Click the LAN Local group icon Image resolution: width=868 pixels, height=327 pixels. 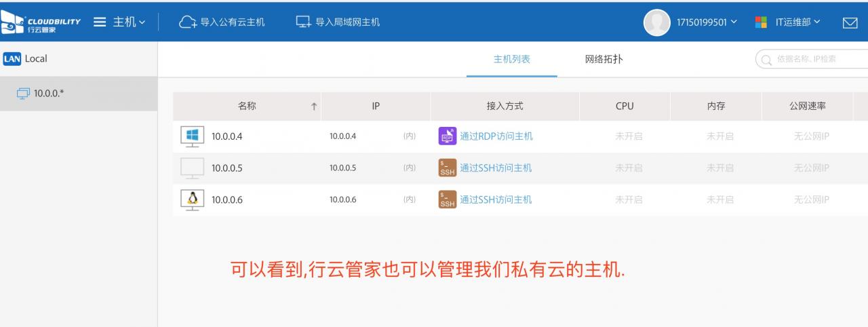[x=12, y=59]
